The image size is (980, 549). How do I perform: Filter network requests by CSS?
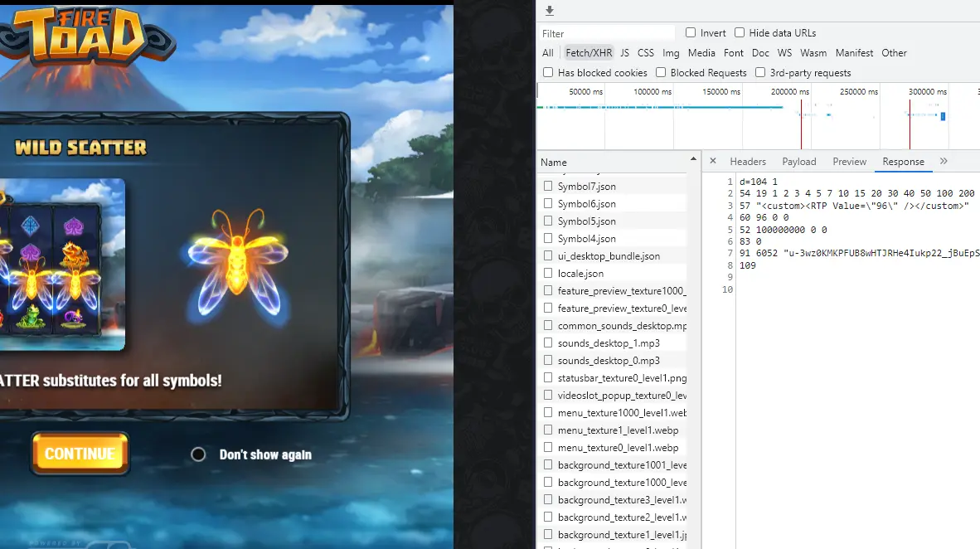click(646, 53)
